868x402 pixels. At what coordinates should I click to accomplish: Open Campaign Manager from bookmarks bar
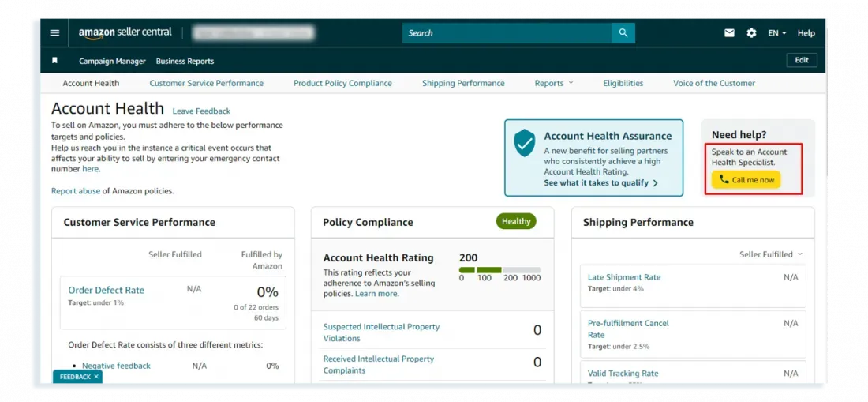click(x=112, y=61)
